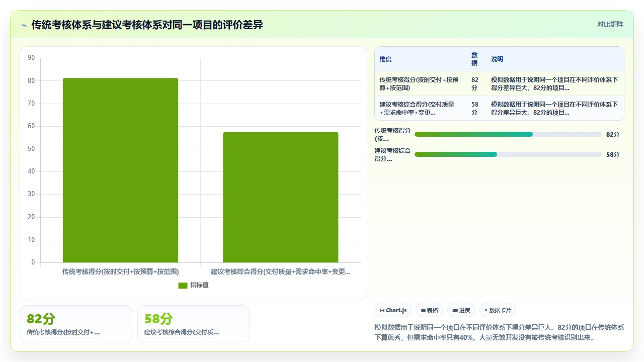Screen dimensions: 644x362
Task: Click the description cell in the 82分 table row
Action: click(x=555, y=83)
